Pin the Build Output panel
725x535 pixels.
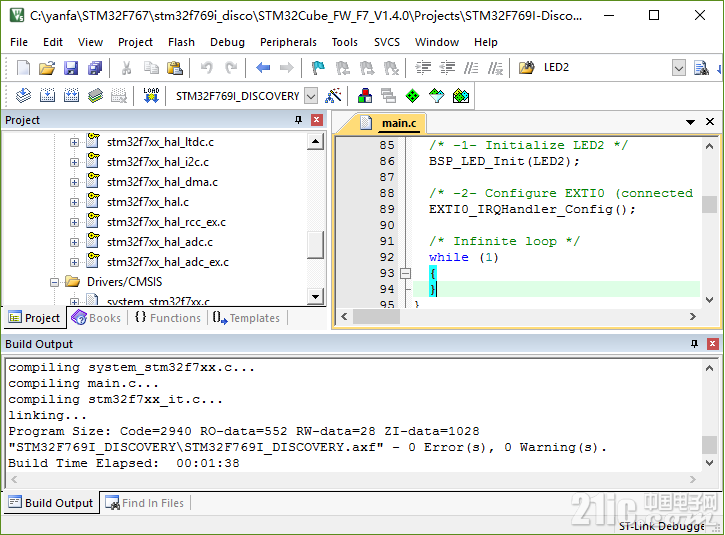(694, 344)
